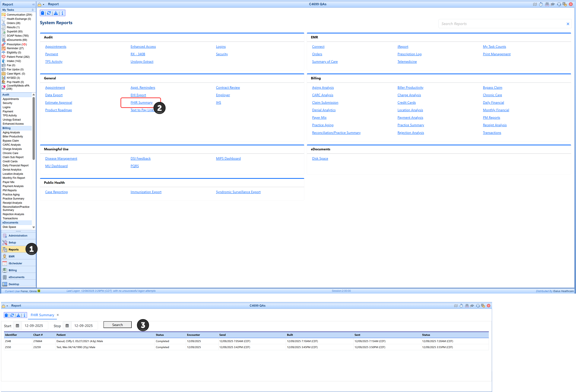Click the download icon above System Reports heading
Viewport: 576px width, 392px height.
coord(56,13)
